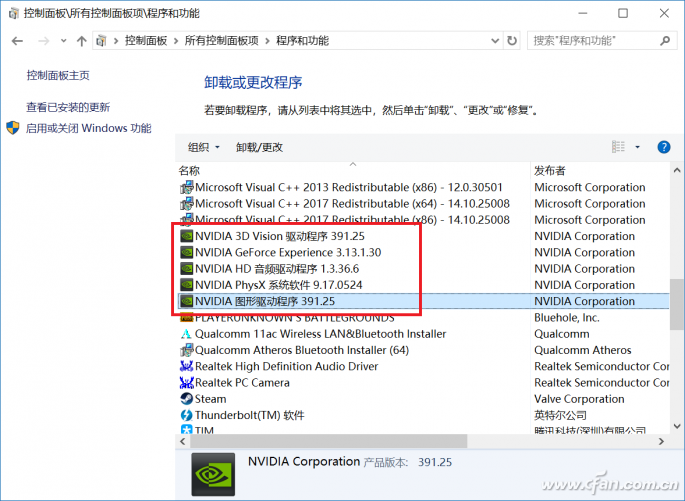685x501 pixels.
Task: Go up one level with the up arrow
Action: pyautogui.click(x=81, y=41)
